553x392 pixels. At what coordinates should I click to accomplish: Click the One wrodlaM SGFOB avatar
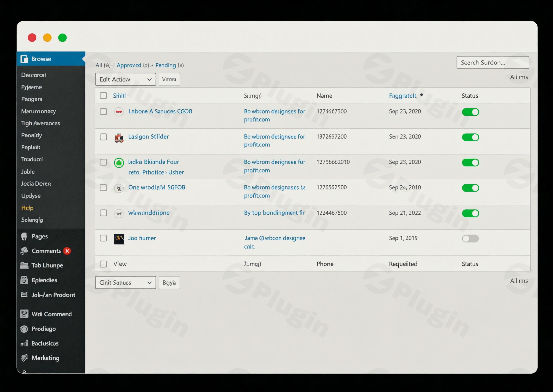click(x=119, y=188)
